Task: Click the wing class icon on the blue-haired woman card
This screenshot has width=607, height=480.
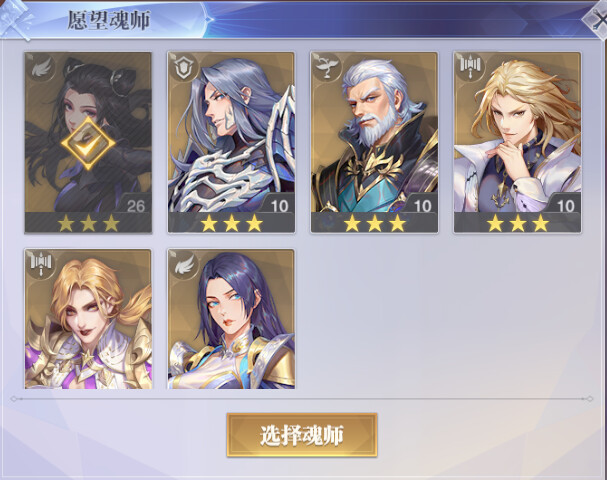Action: (x=183, y=265)
